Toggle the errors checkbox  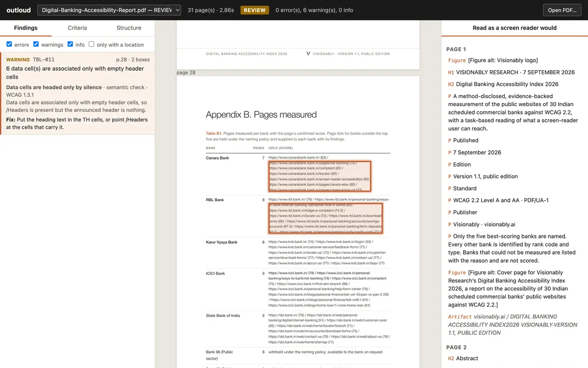click(x=9, y=44)
